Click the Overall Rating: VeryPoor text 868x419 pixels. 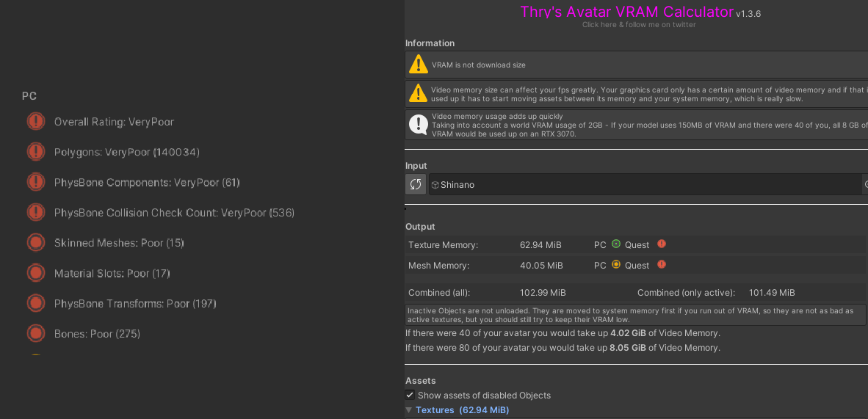tap(114, 122)
